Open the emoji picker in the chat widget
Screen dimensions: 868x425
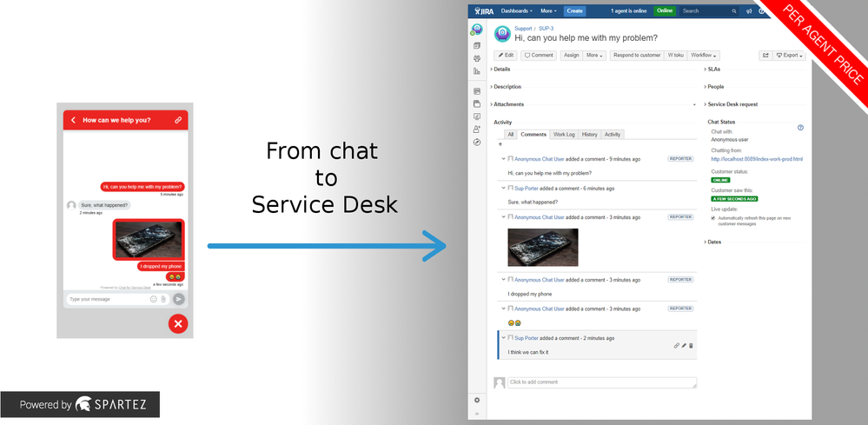click(x=153, y=299)
